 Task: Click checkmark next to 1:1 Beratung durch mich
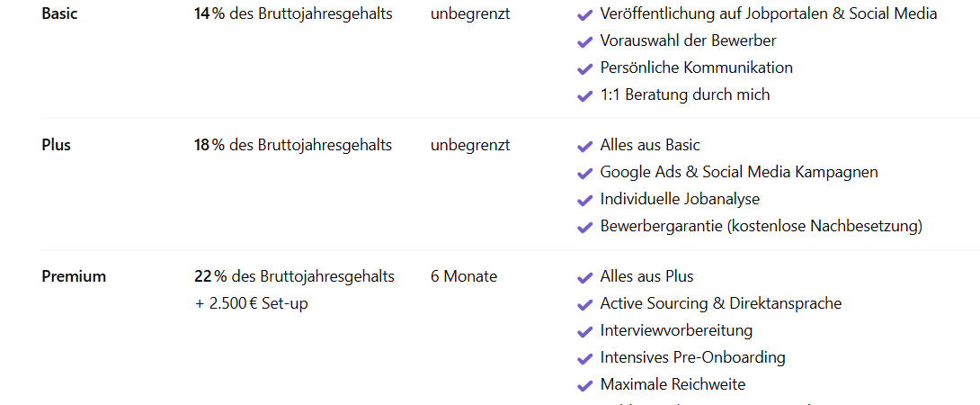tap(584, 96)
